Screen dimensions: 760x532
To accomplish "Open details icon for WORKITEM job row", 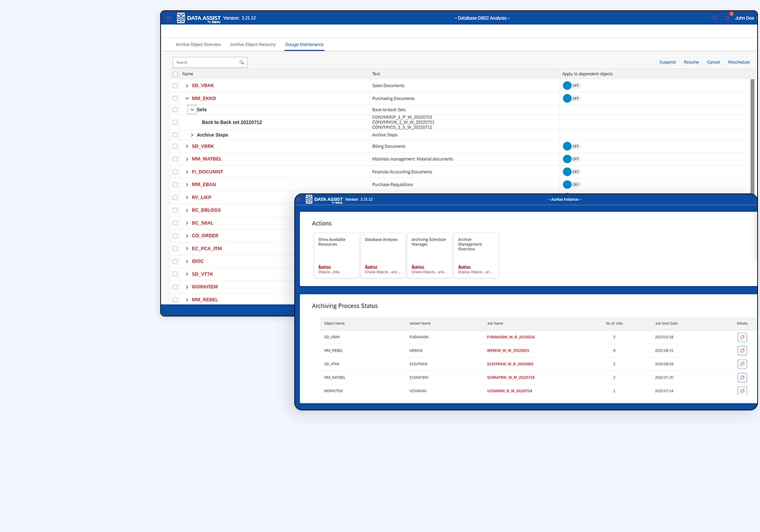I will tap(741, 390).
